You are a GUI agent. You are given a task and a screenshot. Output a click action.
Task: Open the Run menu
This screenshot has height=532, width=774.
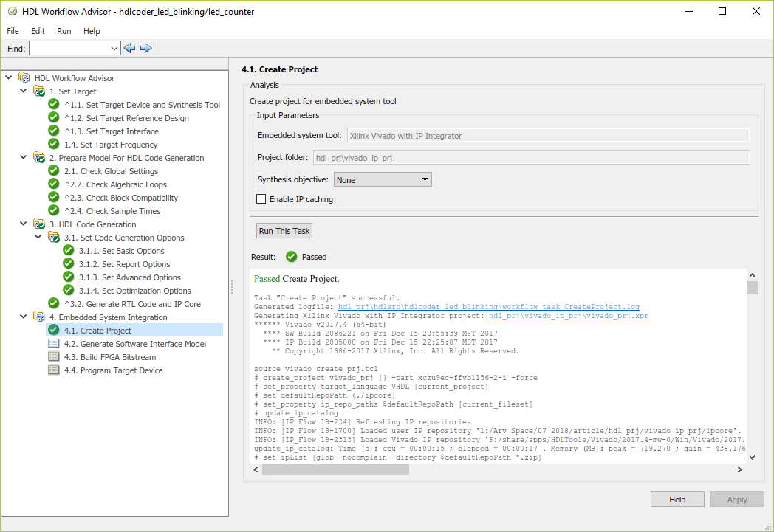[x=64, y=31]
